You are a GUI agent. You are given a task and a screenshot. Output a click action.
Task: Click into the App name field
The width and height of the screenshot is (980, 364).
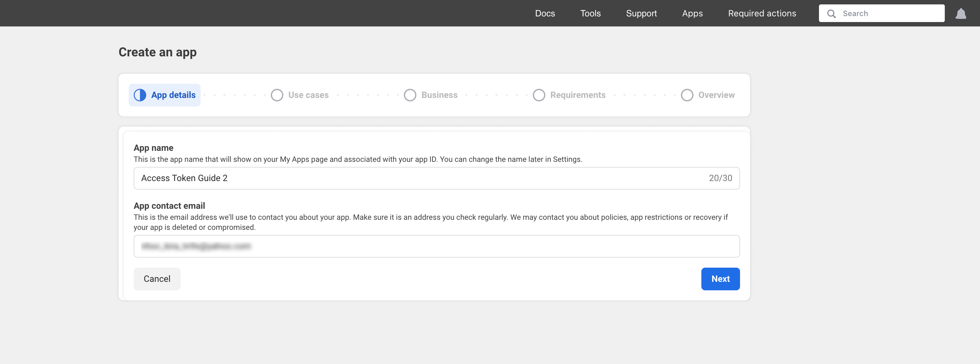419,178
